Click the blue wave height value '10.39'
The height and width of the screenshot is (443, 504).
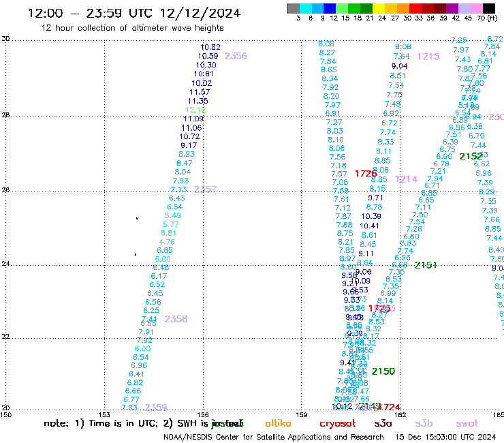click(371, 216)
